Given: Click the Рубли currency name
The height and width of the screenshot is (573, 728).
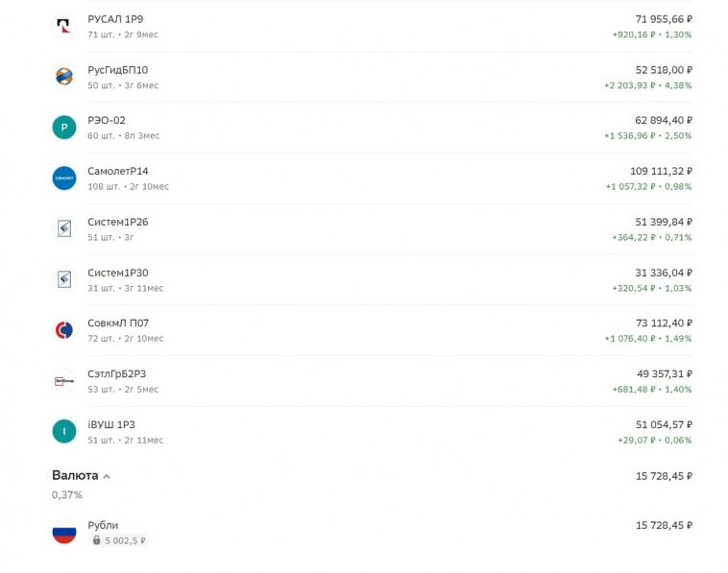Looking at the screenshot, I should click(x=103, y=525).
